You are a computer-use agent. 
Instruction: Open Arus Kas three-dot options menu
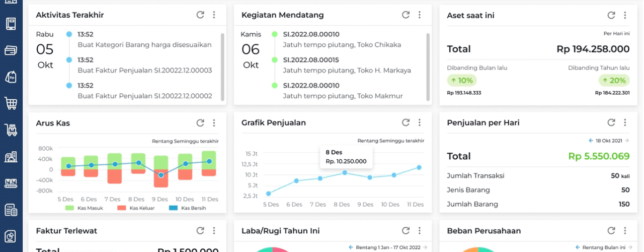[x=214, y=122]
